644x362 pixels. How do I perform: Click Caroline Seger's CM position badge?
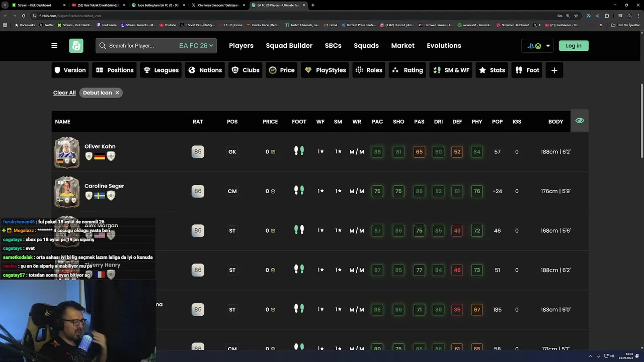[232, 191]
